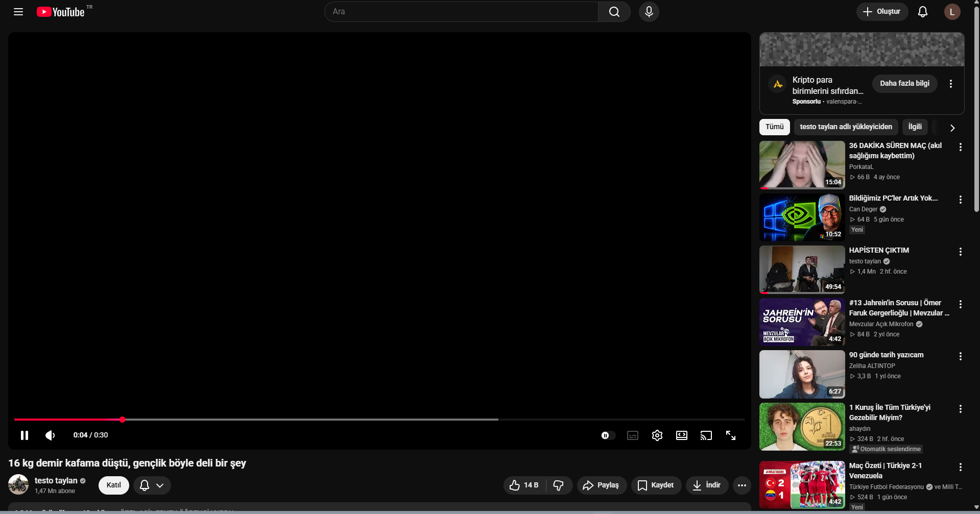The image size is (980, 514).
Task: Open player settings gear
Action: [x=657, y=435]
